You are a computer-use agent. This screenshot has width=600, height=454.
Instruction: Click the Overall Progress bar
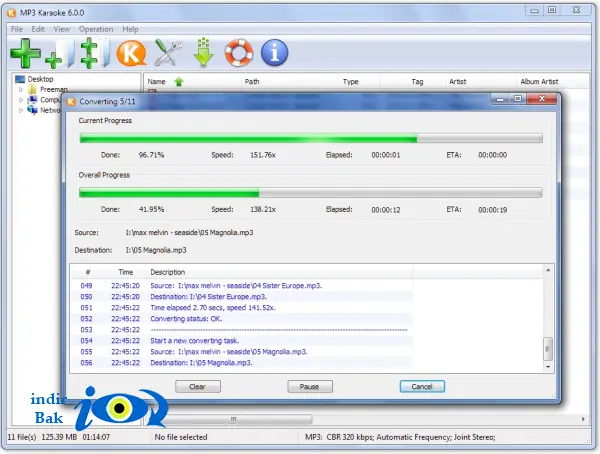pyautogui.click(x=311, y=193)
